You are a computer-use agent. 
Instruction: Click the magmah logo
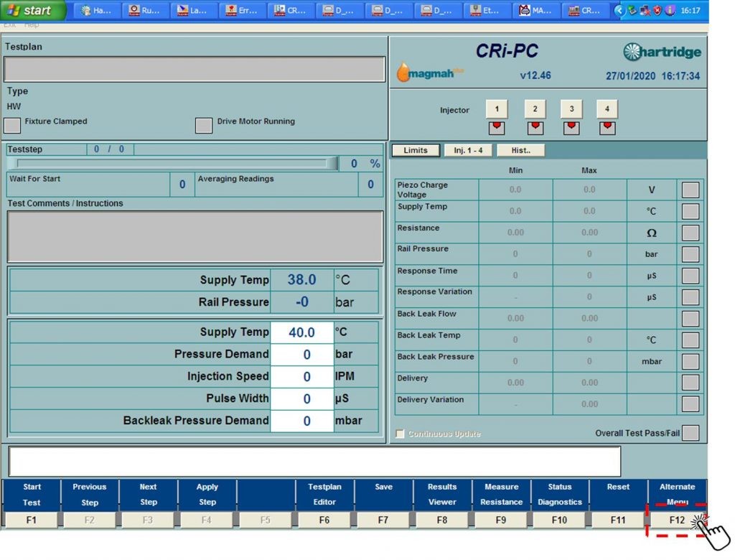point(429,73)
